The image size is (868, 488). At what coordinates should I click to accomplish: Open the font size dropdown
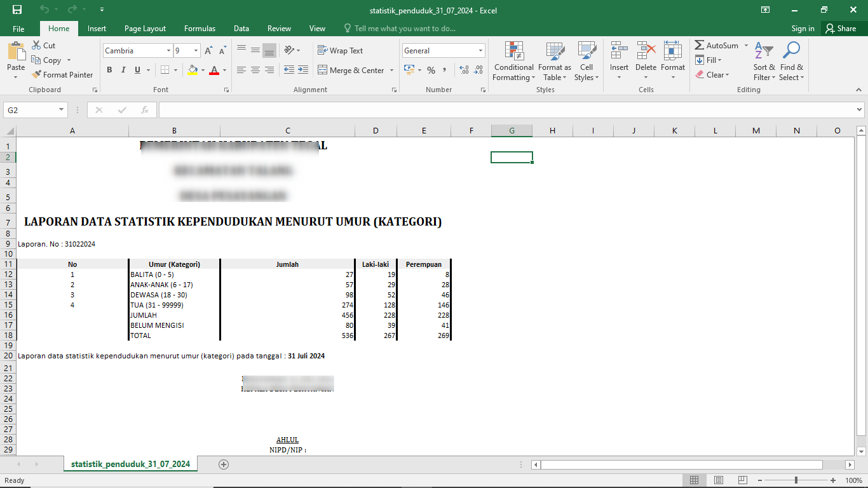tap(196, 50)
